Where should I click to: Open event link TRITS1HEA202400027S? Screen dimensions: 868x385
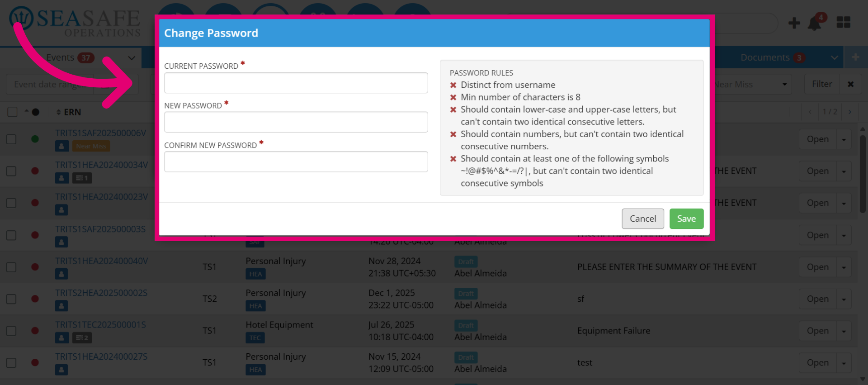[101, 356]
